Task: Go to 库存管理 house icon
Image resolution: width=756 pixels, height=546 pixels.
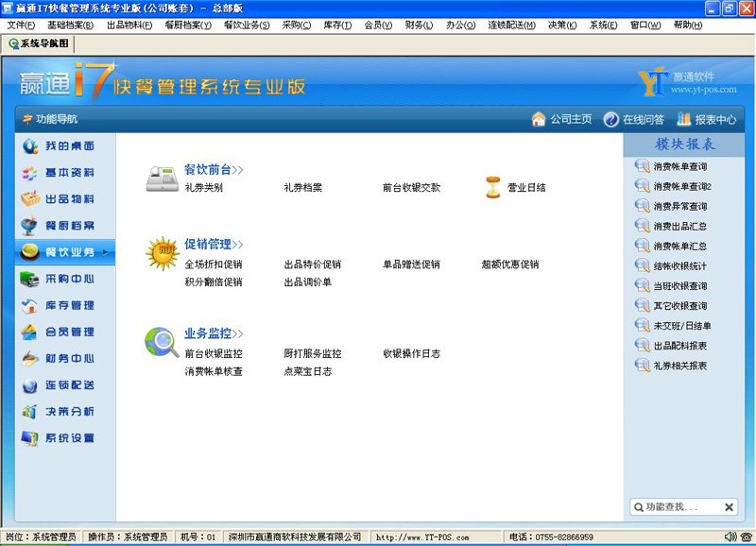Action: tap(30, 305)
